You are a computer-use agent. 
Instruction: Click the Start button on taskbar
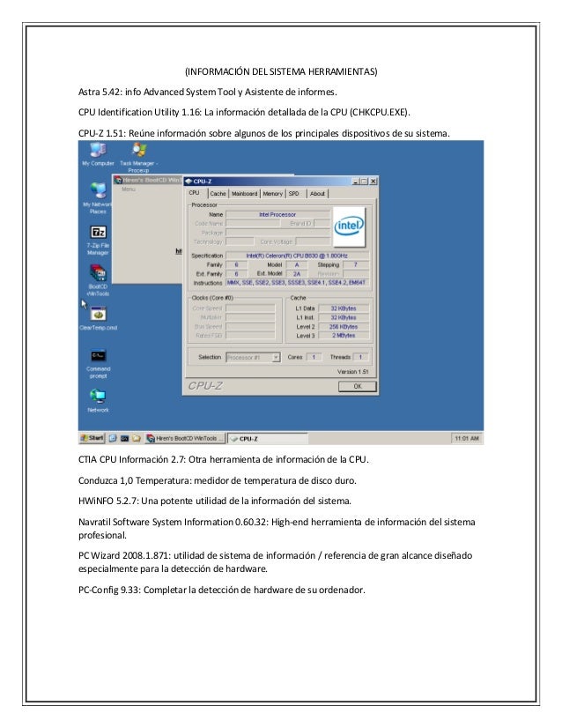pyautogui.click(x=92, y=438)
